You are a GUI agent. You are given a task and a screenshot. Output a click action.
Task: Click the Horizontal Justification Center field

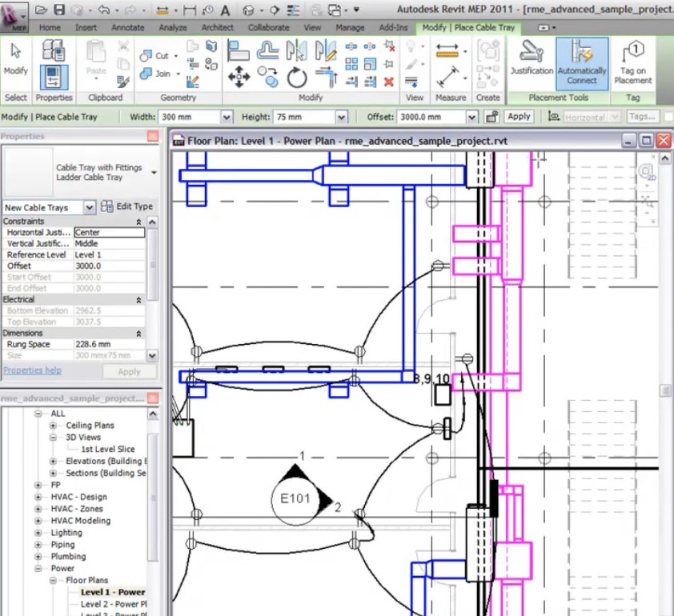pyautogui.click(x=110, y=232)
